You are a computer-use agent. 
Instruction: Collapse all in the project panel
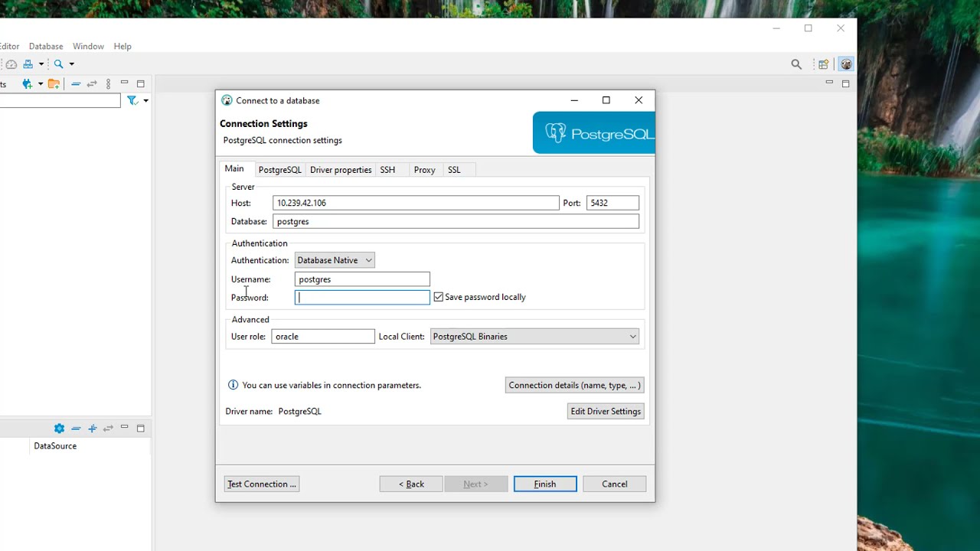(76, 429)
